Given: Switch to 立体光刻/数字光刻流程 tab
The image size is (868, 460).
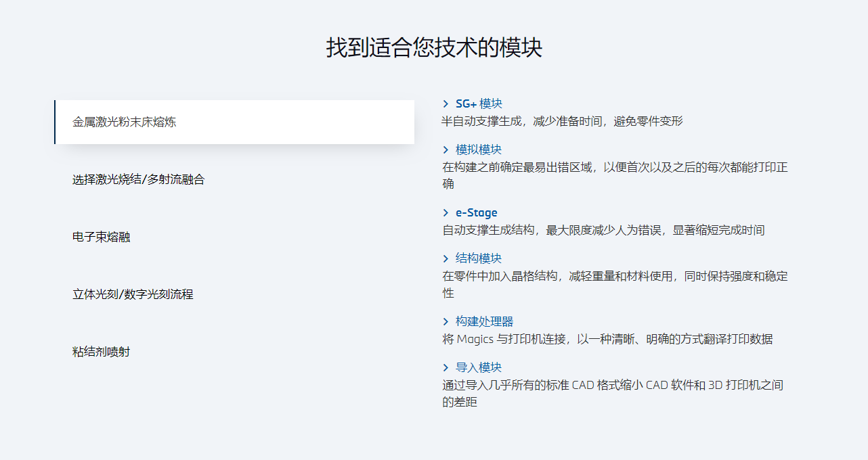Looking at the screenshot, I should click(133, 295).
